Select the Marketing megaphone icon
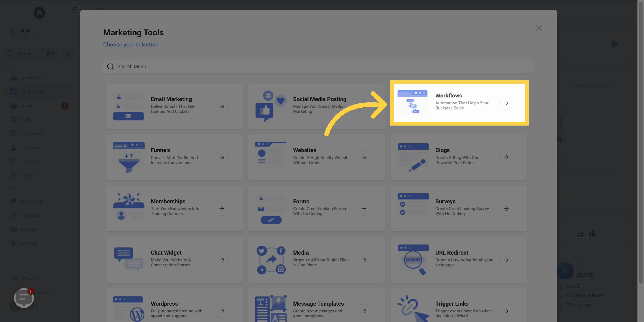The width and height of the screenshot is (644, 322). [x=14, y=201]
